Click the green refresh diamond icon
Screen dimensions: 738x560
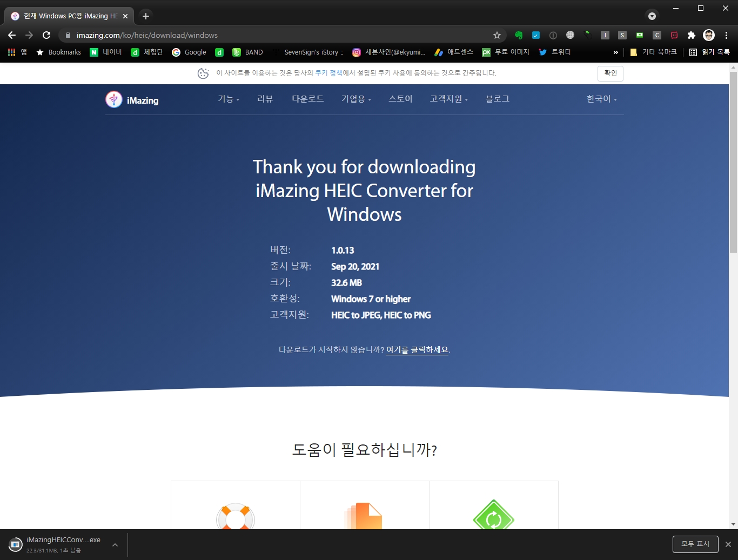tap(494, 515)
